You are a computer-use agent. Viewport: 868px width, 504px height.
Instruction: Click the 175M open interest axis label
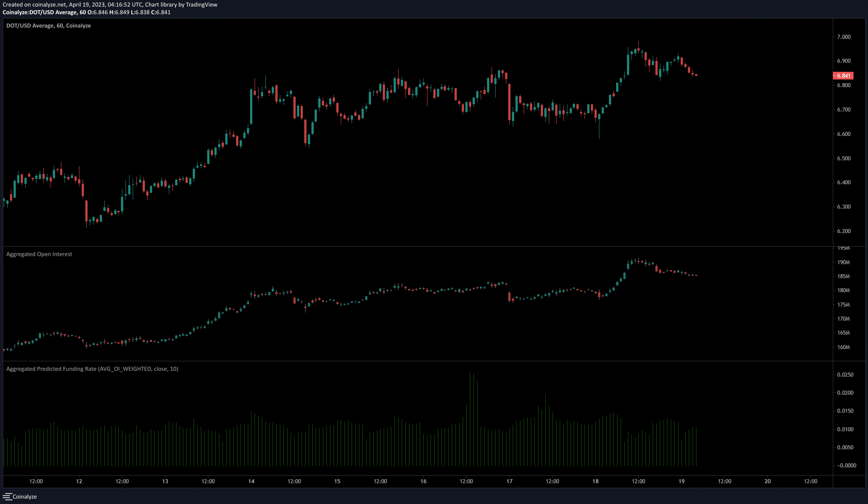pos(843,305)
